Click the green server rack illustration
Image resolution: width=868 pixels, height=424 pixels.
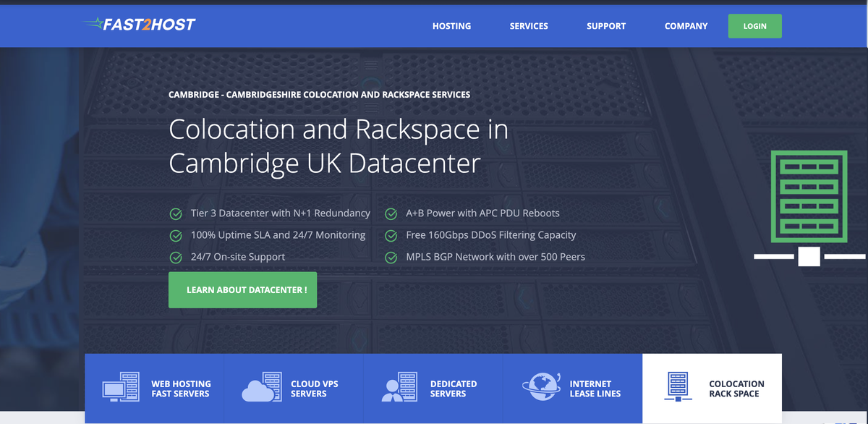(x=809, y=197)
